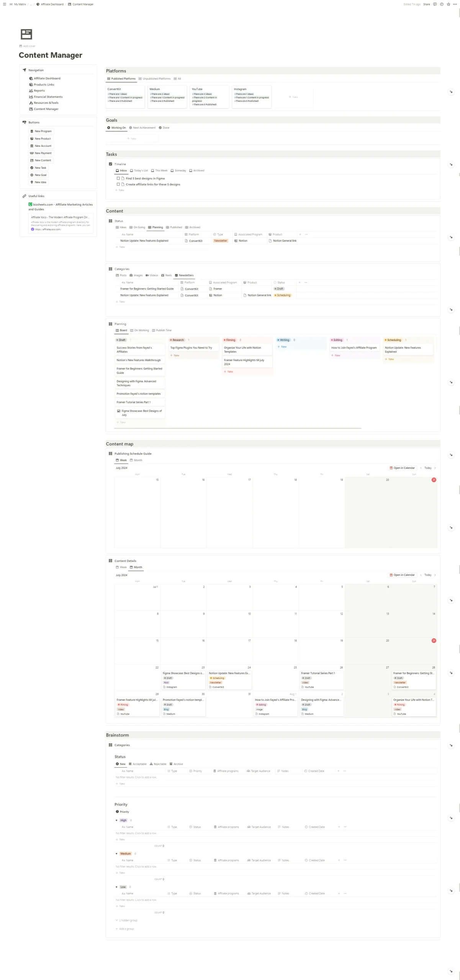Open the Ideas tab in Content Status

[x=121, y=227]
